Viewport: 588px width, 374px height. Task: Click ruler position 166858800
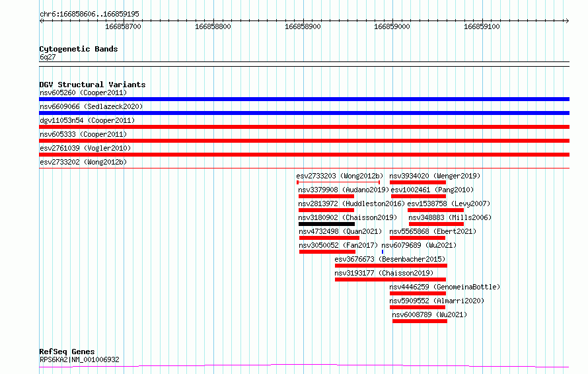click(213, 26)
